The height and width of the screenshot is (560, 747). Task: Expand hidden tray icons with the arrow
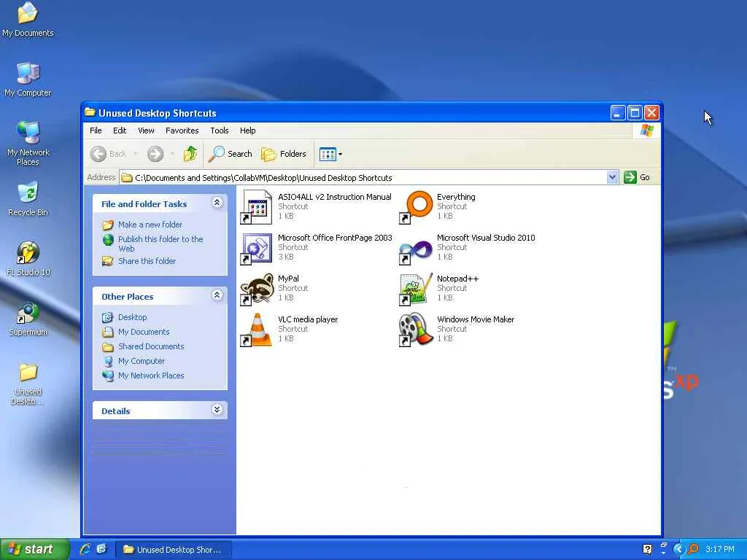coord(678,550)
